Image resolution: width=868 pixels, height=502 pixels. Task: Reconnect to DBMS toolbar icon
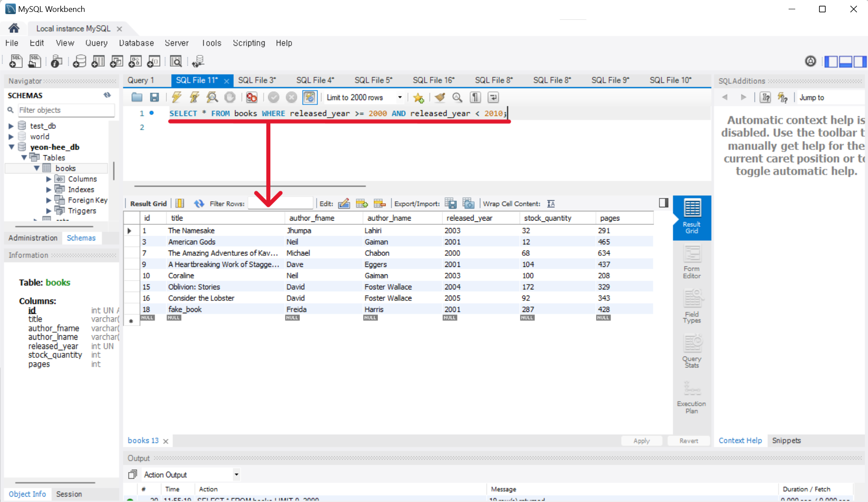(x=198, y=61)
